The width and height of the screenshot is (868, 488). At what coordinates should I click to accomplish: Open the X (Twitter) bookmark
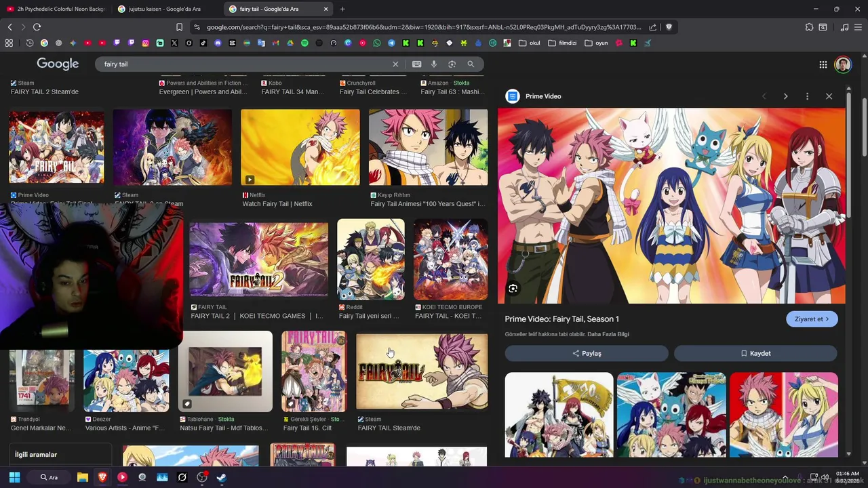(x=174, y=43)
